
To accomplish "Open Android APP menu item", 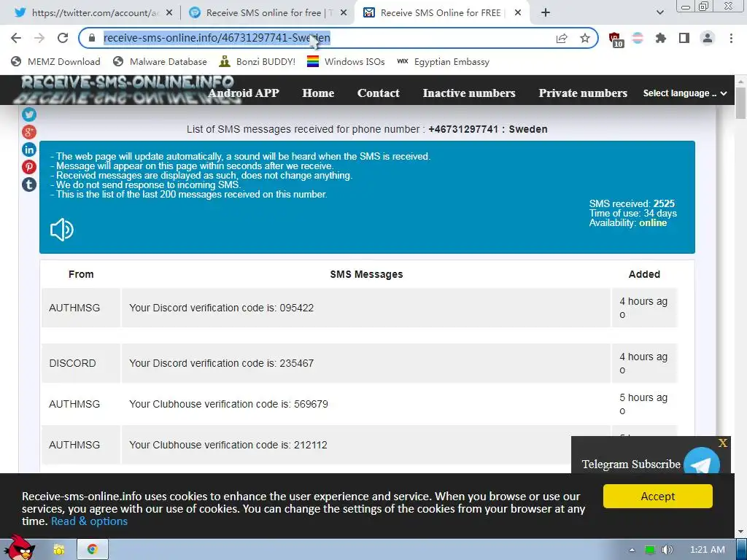I will [x=244, y=93].
